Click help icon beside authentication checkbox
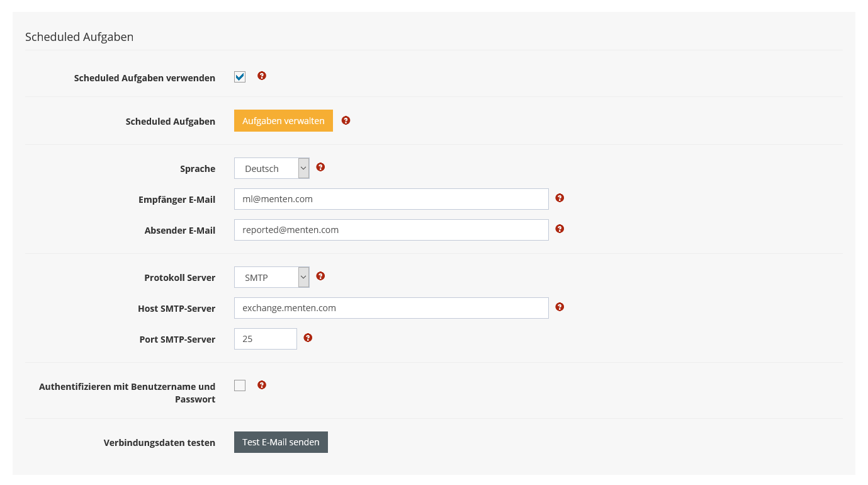The width and height of the screenshot is (868, 485). click(x=262, y=385)
